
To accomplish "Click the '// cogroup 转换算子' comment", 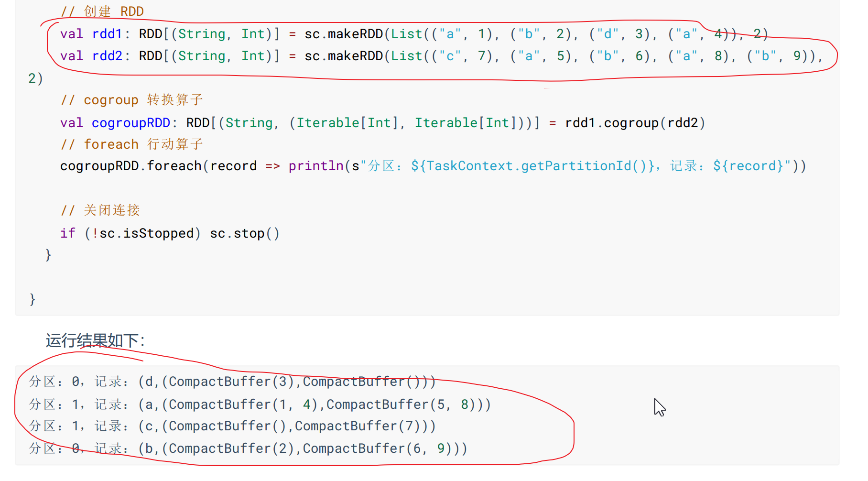I will point(132,100).
